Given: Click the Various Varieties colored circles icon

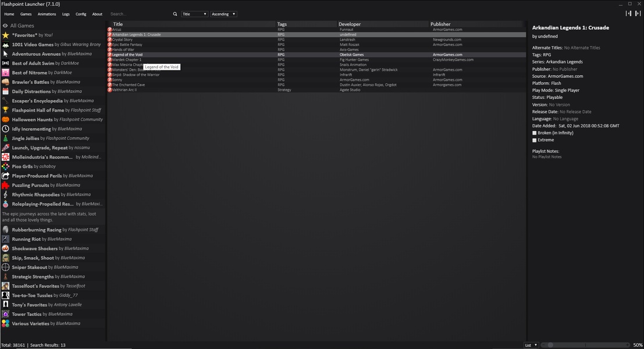Looking at the screenshot, I should pyautogui.click(x=5, y=323).
